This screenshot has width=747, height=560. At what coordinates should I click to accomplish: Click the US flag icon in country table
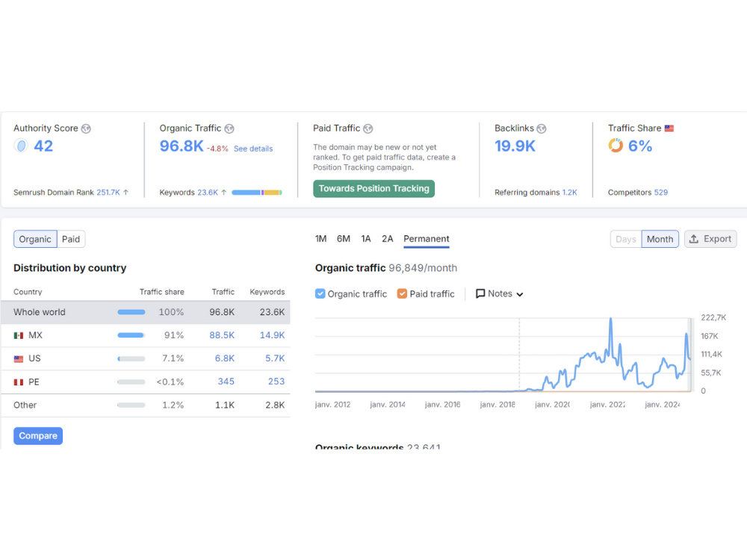pos(19,359)
